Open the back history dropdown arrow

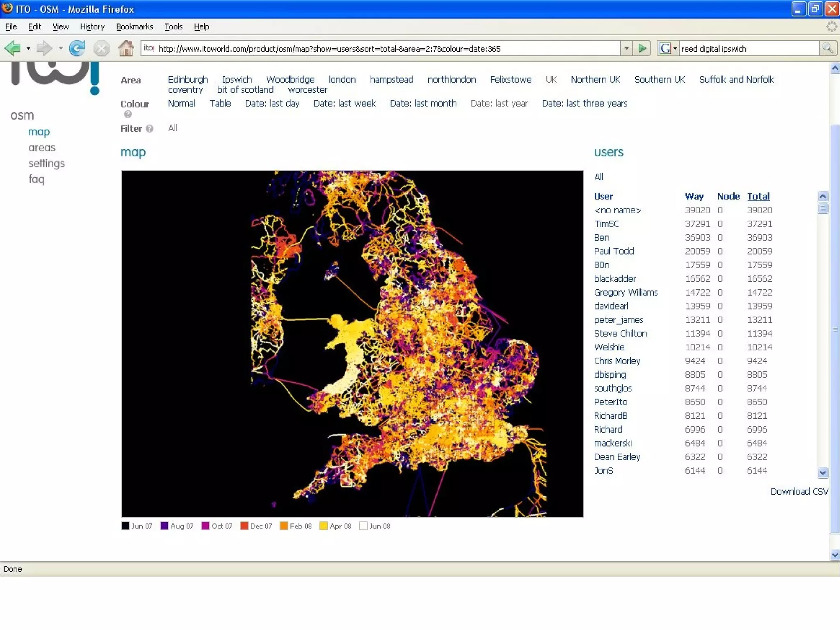click(x=28, y=48)
